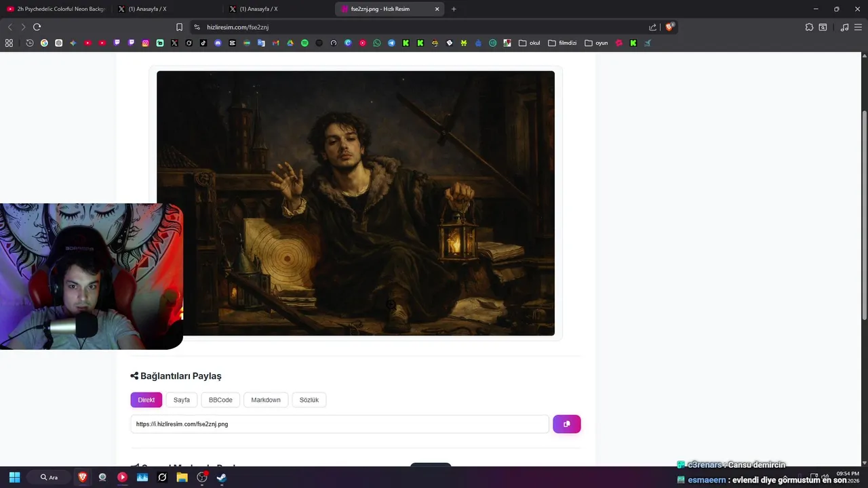This screenshot has height=488, width=868.
Task: Open the Telegram bookmark
Action: click(391, 43)
